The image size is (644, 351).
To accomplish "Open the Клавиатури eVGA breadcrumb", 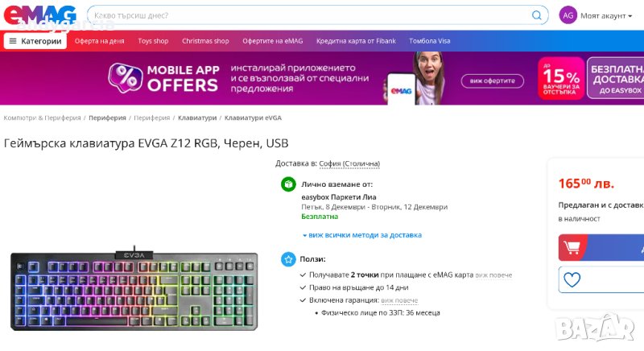I will tap(253, 118).
